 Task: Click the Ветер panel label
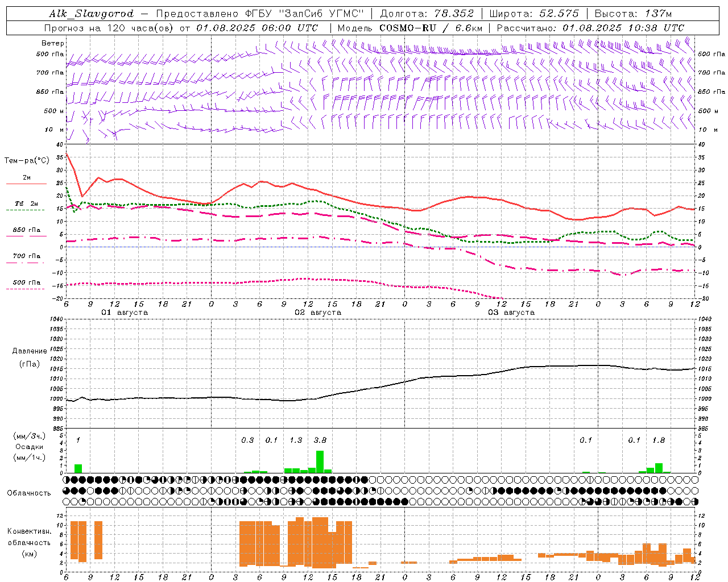coord(53,43)
